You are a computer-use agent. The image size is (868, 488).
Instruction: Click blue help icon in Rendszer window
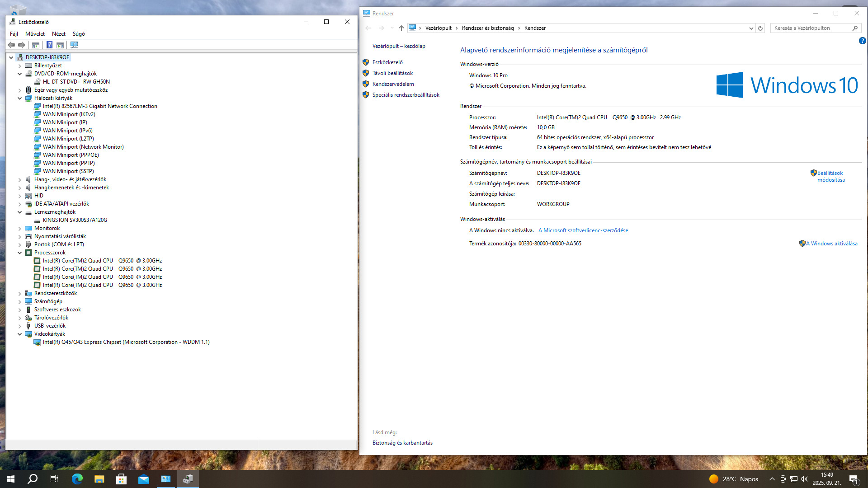click(x=862, y=41)
